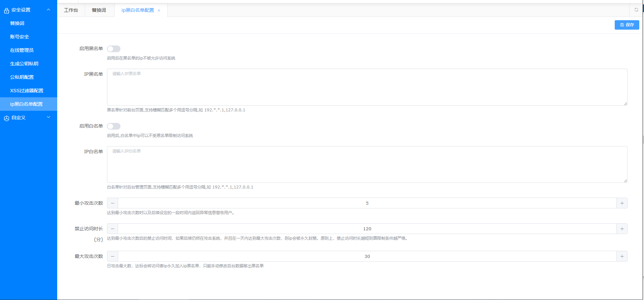This screenshot has height=300, width=644.
Task: Click the IP白名单 text area
Action: click(367, 165)
